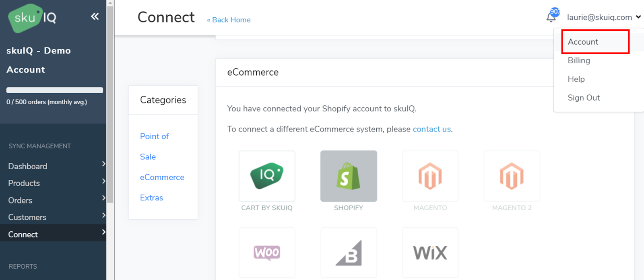Select the Wix integration tile
Screen dimensions: 644x280
tap(430, 253)
